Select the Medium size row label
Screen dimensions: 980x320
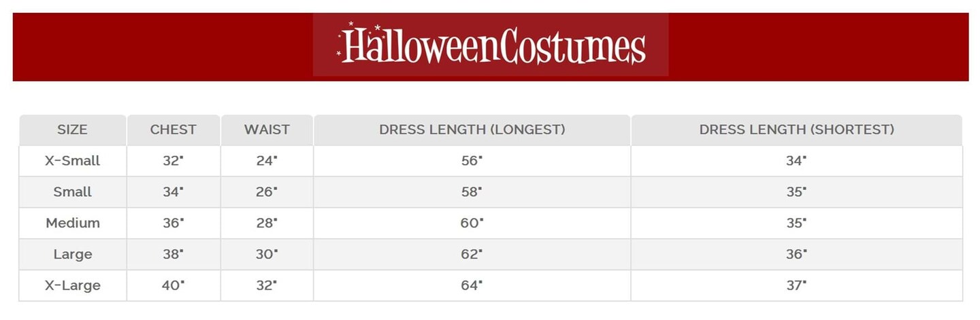coord(72,223)
